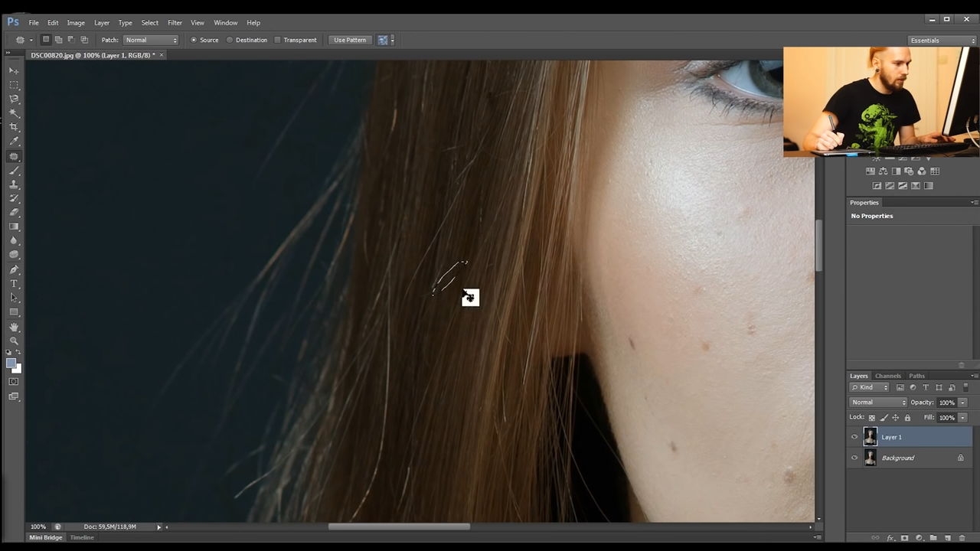Select the Blur tool
The height and width of the screenshot is (551, 980).
14,241
